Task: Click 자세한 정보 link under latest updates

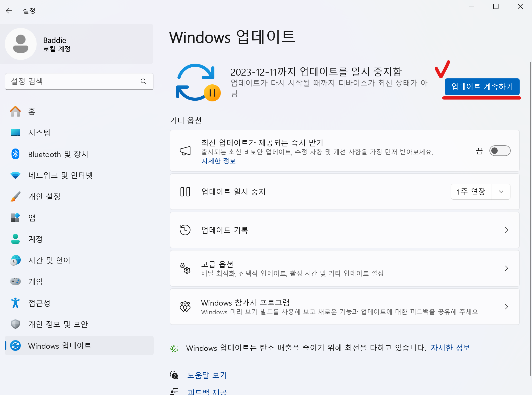Action: [218, 161]
